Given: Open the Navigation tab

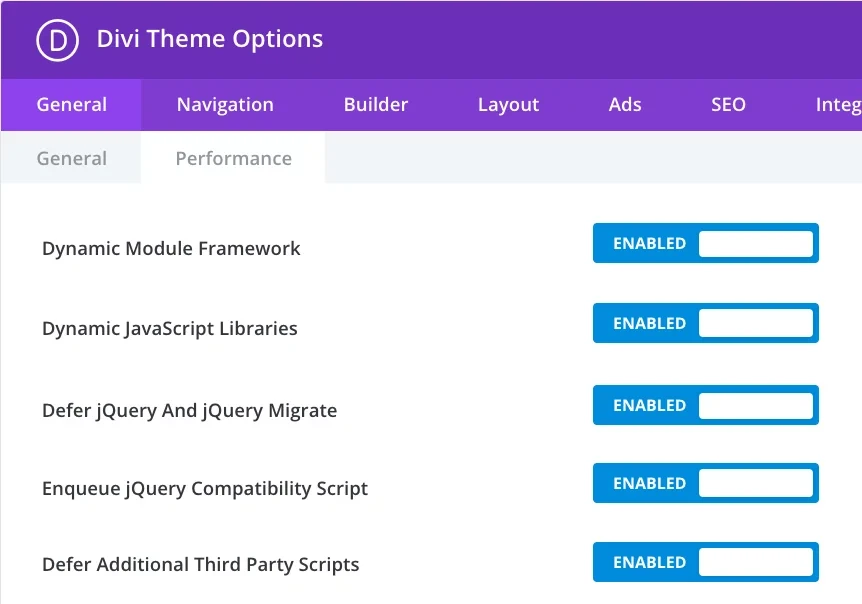Looking at the screenshot, I should click(x=225, y=105).
